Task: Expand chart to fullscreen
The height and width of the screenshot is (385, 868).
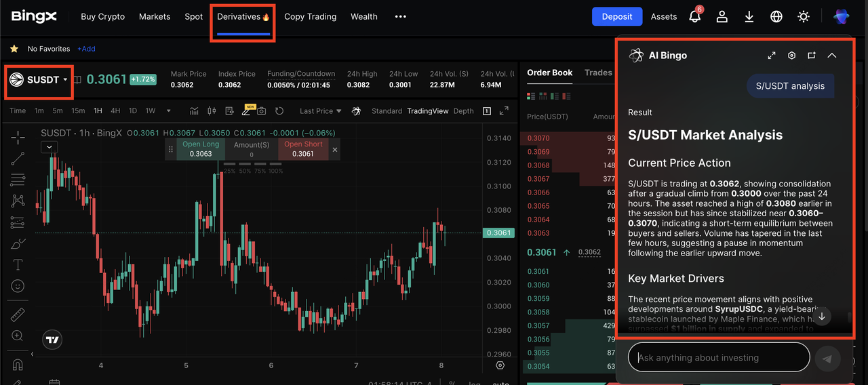Action: [x=504, y=111]
